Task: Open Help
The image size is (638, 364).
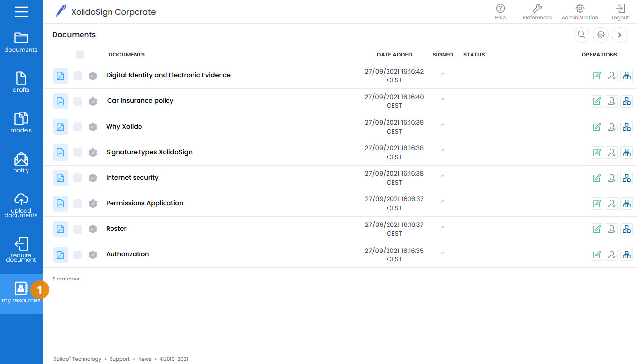Action: point(500,12)
